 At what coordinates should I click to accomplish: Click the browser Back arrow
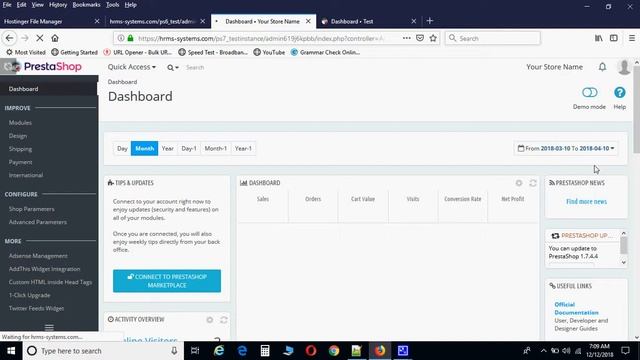click(x=9, y=38)
